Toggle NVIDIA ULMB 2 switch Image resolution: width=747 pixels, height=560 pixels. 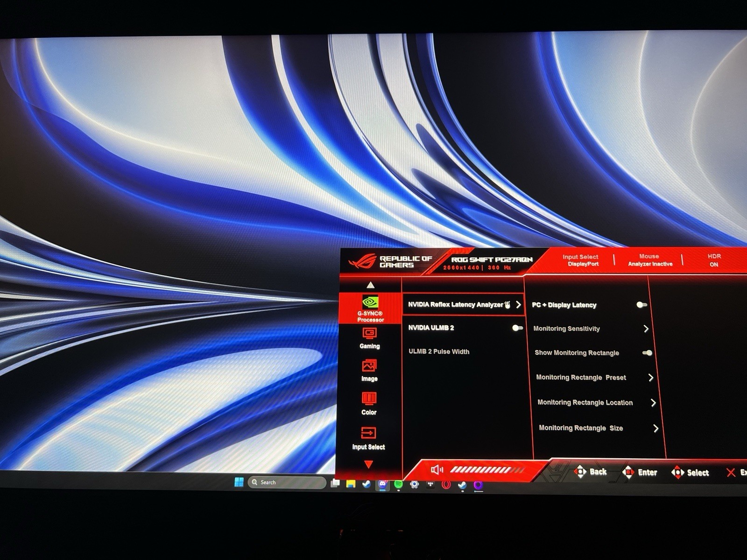pos(517,328)
